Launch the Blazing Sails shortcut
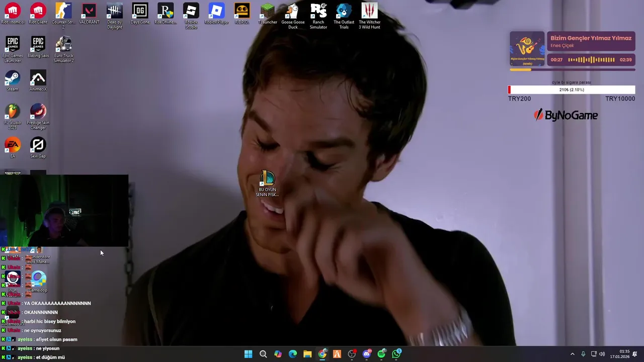644x362 pixels. (x=38, y=47)
